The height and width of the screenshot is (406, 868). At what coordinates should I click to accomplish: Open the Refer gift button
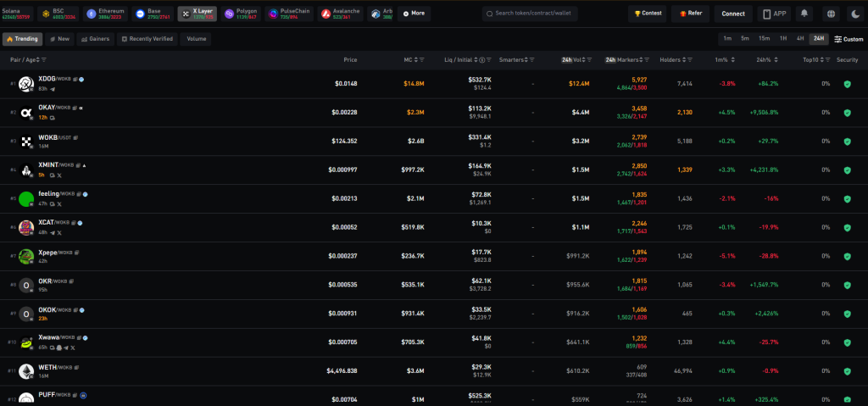click(x=690, y=14)
